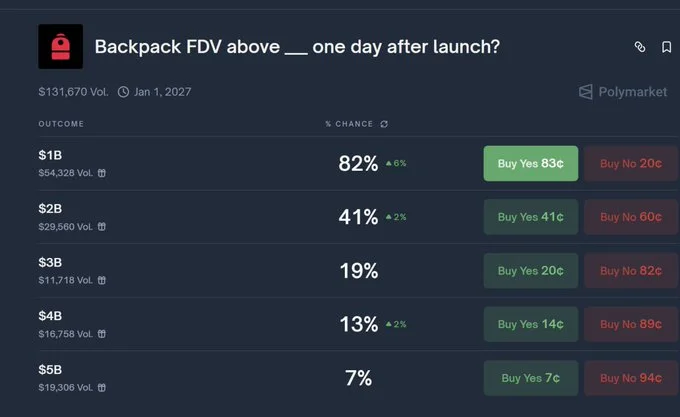Screen dimensions: 680x417
Task: Copy market link with the chain icon
Action: pos(640,47)
